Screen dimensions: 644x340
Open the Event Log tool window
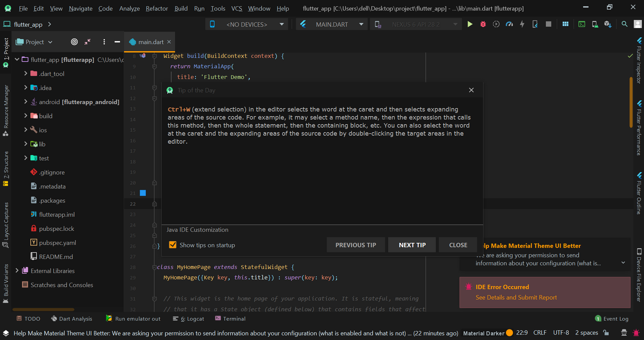coord(612,319)
